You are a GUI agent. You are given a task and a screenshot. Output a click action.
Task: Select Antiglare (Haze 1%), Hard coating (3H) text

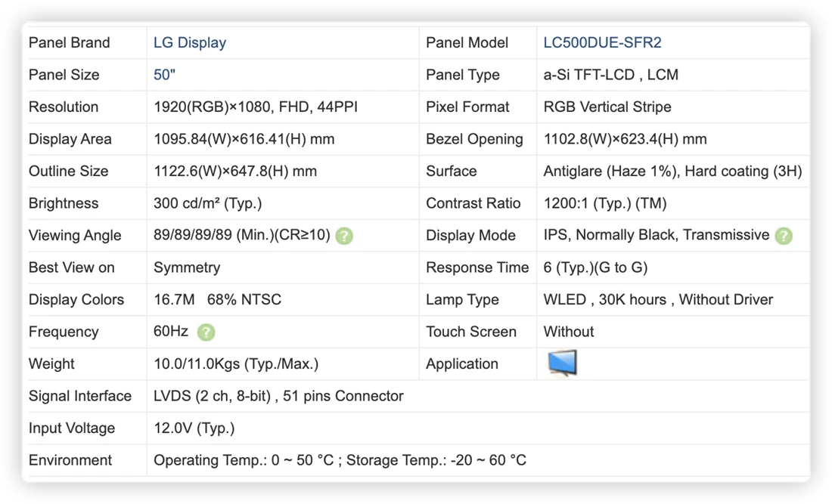coord(672,172)
